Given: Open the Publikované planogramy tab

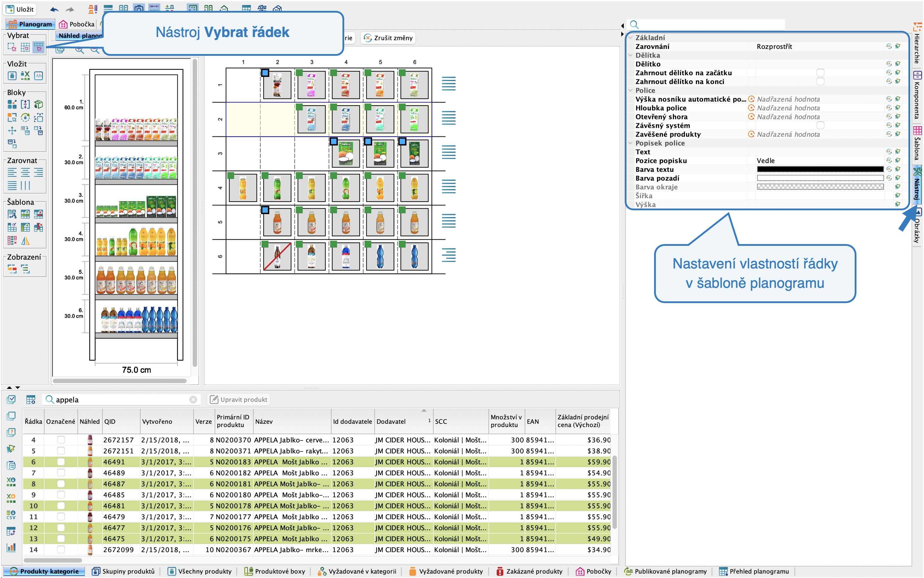Looking at the screenshot, I should click(x=666, y=571).
